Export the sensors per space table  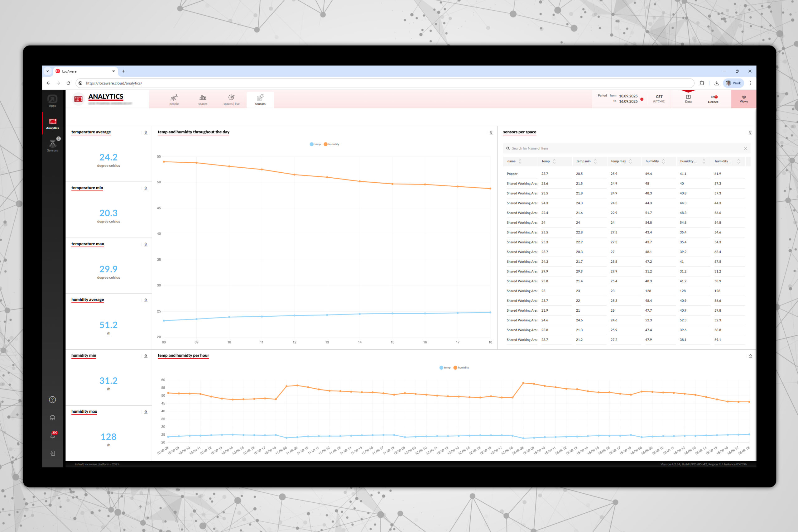[750, 133]
